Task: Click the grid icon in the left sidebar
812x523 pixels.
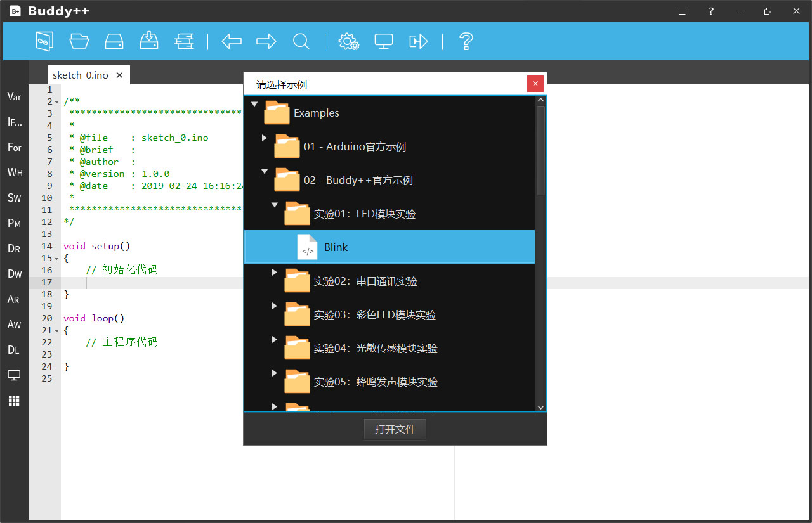Action: click(14, 401)
